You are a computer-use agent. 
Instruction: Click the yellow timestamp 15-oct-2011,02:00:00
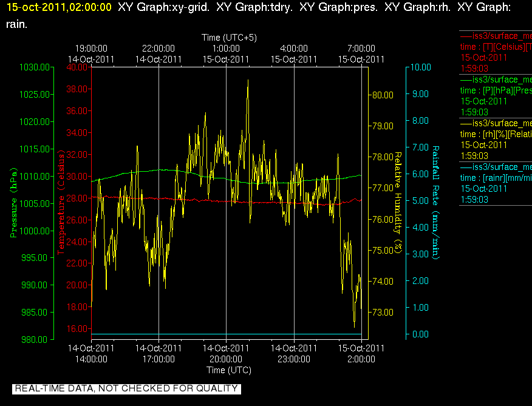point(59,7)
